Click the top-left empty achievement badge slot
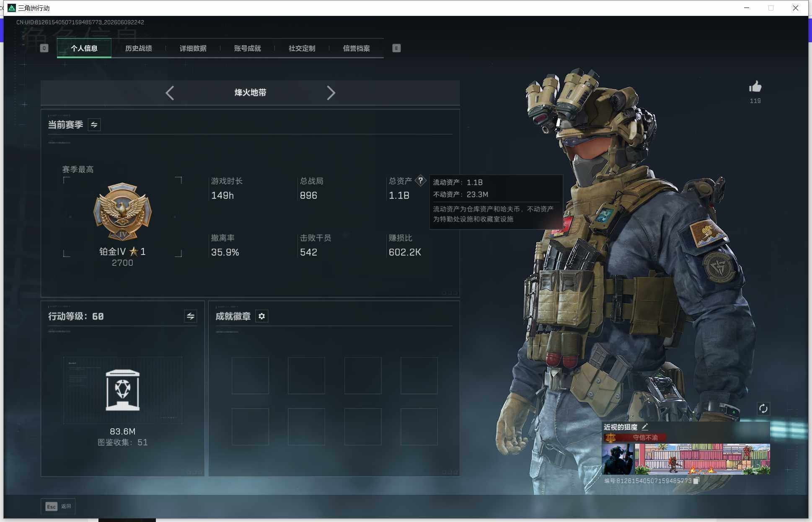The image size is (812, 522). (250, 375)
